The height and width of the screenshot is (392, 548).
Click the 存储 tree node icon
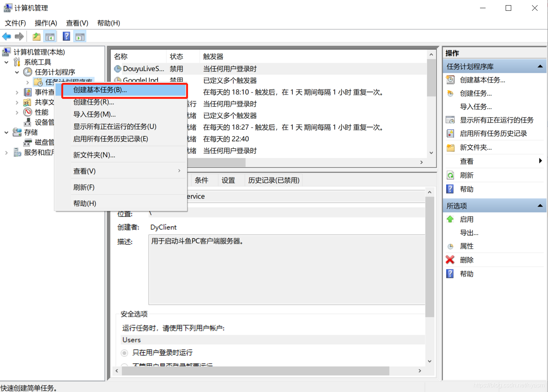(17, 132)
